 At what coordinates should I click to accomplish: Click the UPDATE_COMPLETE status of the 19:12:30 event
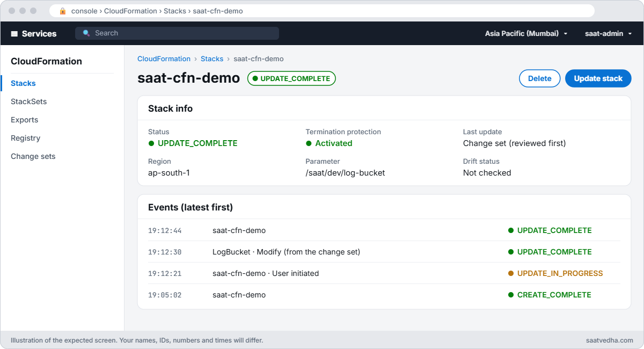click(x=550, y=252)
